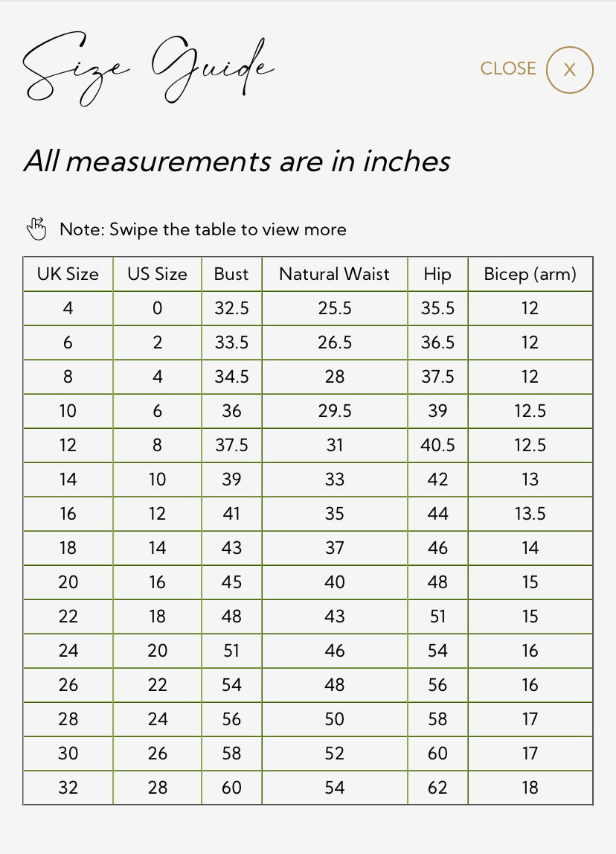
Task: Click the US Size column header
Action: [157, 274]
